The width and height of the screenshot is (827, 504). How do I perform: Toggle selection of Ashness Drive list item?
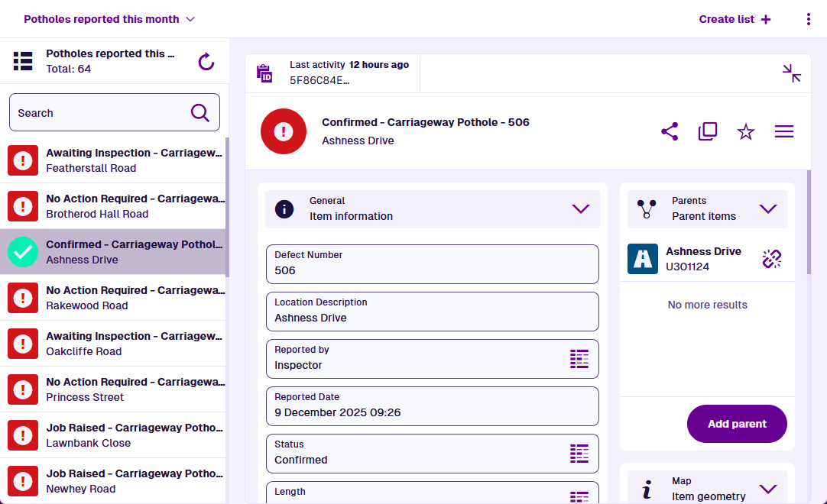[23, 252]
